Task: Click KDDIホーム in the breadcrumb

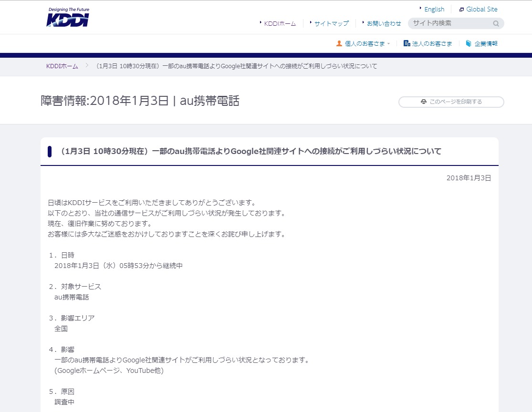Action: [x=62, y=66]
